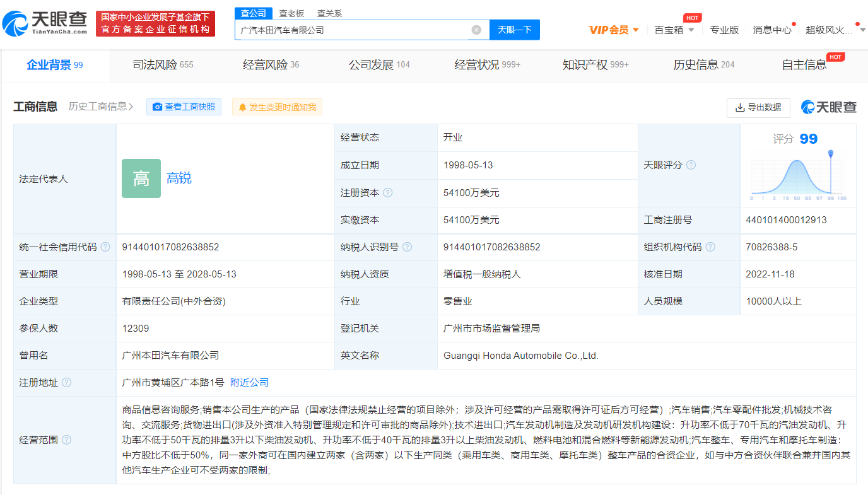Click help icon next to 统一社会信用代码

[105, 247]
